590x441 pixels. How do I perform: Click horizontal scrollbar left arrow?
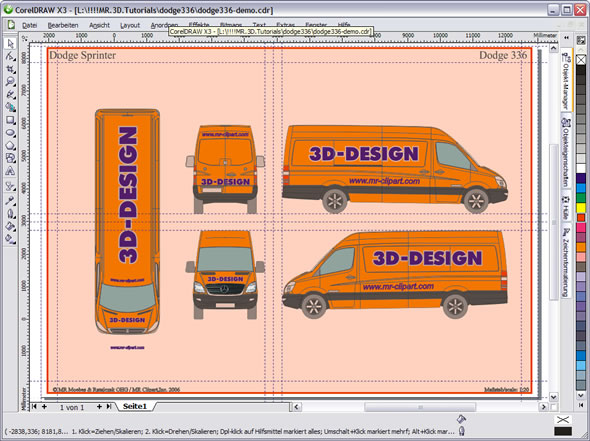click(297, 407)
